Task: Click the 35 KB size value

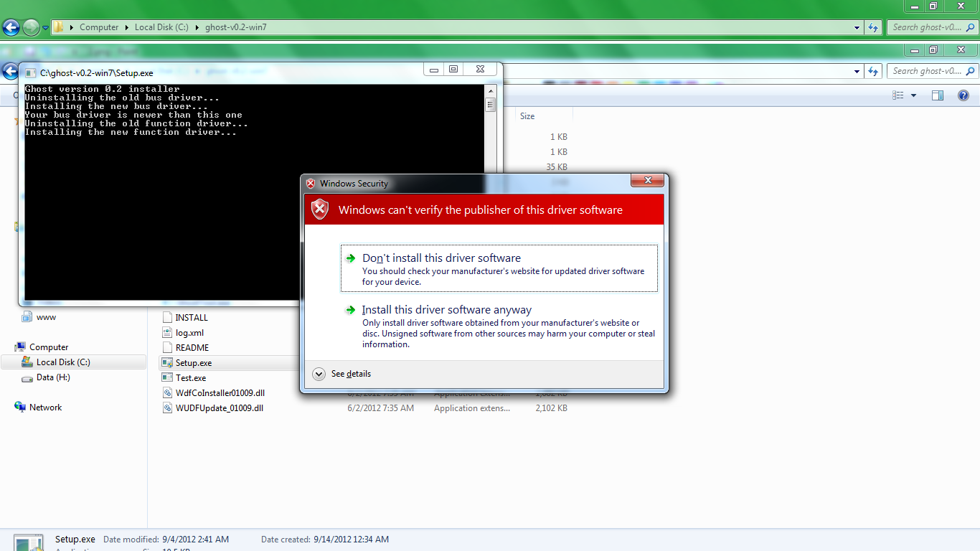Action: pyautogui.click(x=557, y=167)
